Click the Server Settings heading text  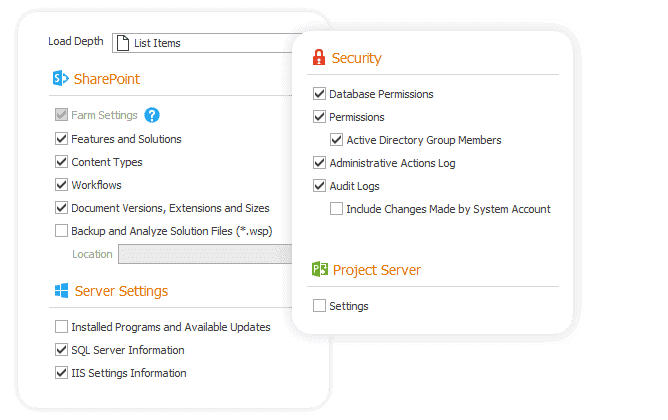tap(121, 291)
